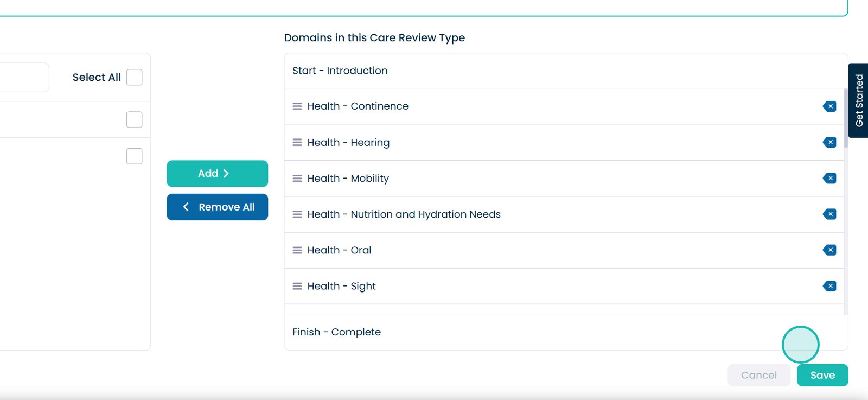Click the Remove All button

tap(217, 207)
